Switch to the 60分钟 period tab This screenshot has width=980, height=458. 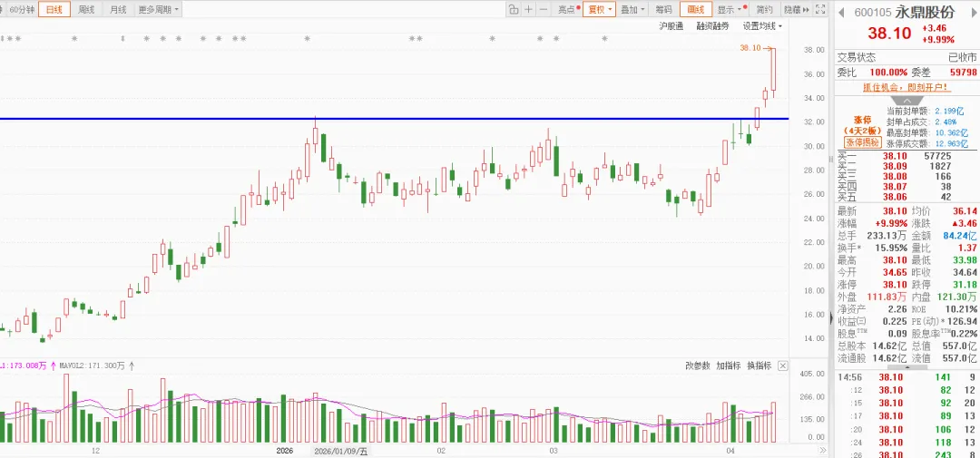coord(23,9)
